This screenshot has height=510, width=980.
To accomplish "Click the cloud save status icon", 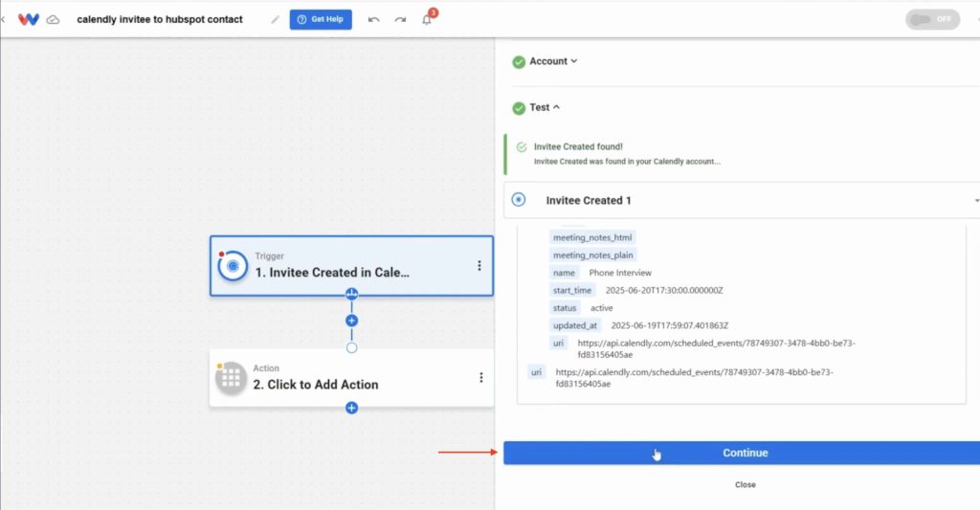I will (x=54, y=19).
